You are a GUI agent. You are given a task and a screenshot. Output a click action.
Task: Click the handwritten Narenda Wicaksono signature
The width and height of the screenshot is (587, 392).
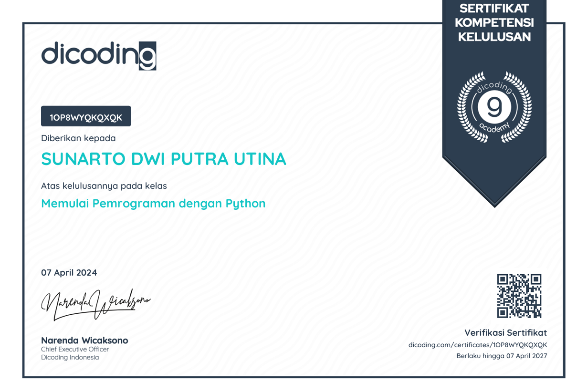click(95, 304)
